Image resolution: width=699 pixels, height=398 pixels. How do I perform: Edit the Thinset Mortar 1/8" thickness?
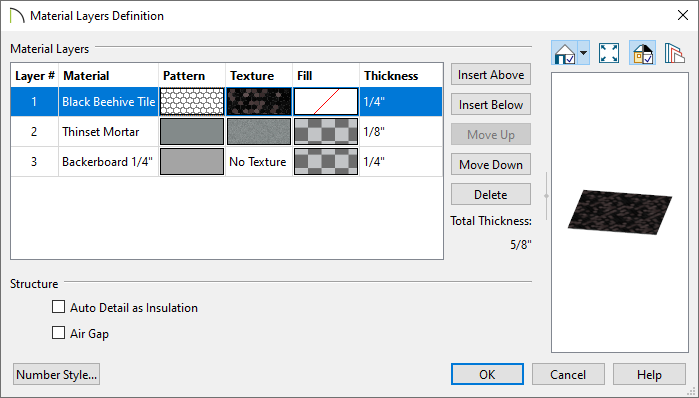pos(401,131)
